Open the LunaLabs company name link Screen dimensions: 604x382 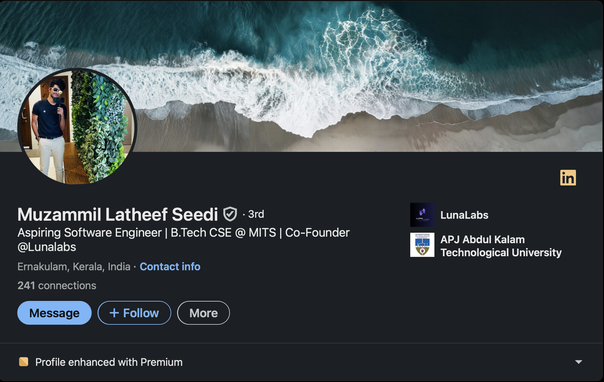point(464,215)
